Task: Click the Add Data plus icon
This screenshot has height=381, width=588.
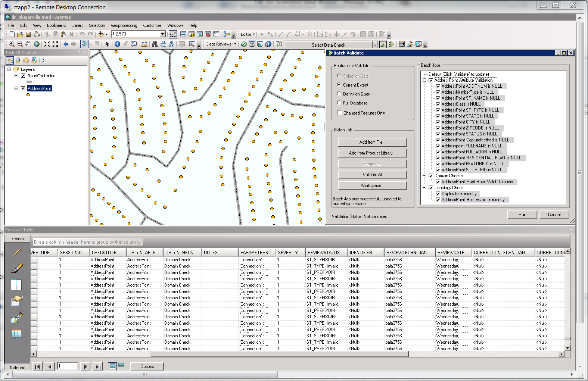Action: [101, 34]
